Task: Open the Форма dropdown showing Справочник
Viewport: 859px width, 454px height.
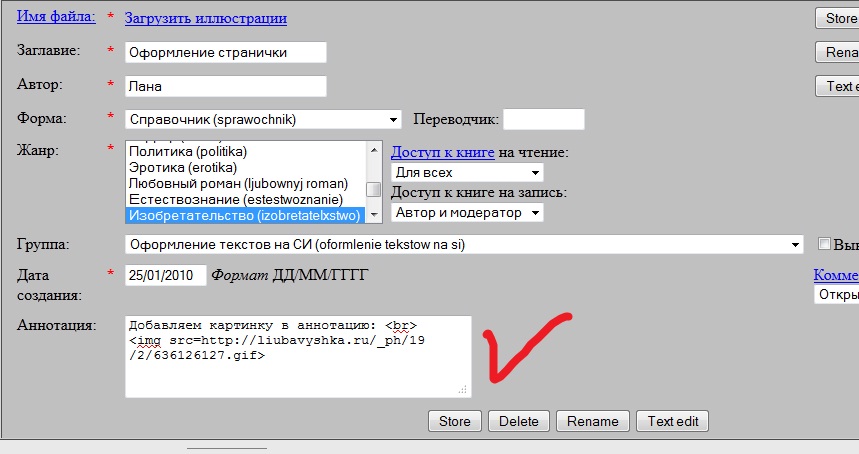Action: (263, 120)
